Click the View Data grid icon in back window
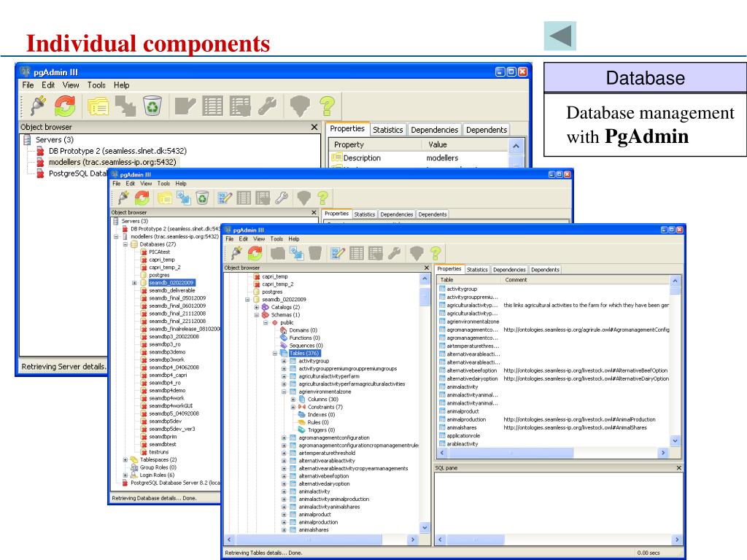 212,106
